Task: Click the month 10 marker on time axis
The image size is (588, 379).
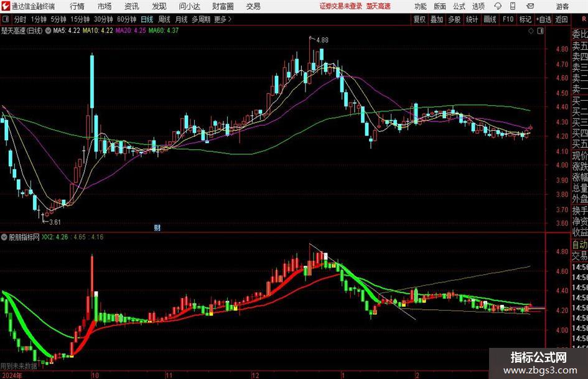Action: [x=95, y=375]
